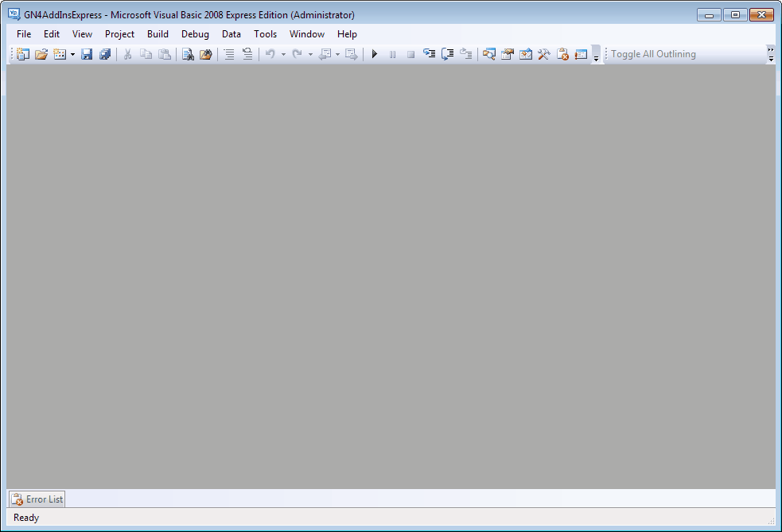The image size is (782, 532).
Task: Open the Navigate Backward dropdown arrow
Action: point(337,54)
